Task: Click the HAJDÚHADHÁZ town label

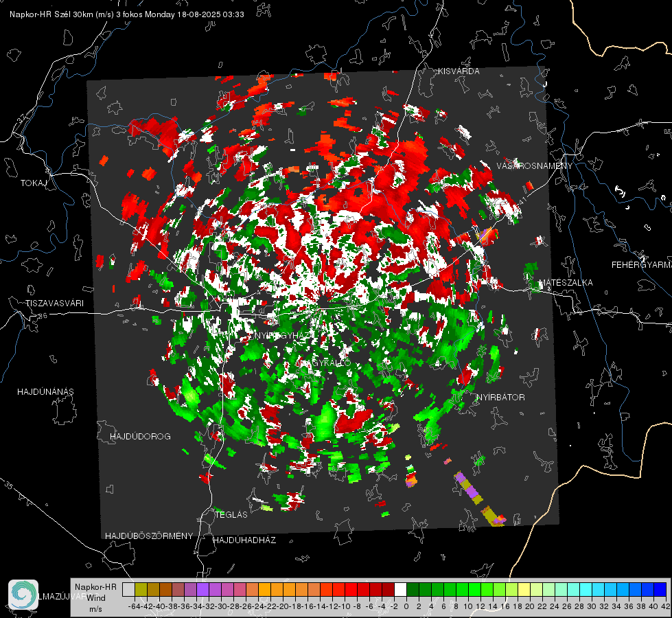Action: (244, 540)
